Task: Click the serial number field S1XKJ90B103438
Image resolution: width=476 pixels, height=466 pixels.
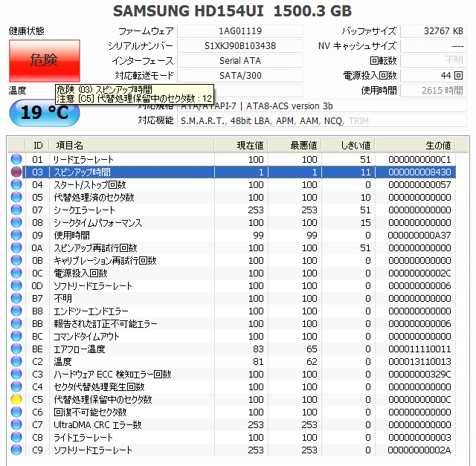Action: (x=240, y=46)
